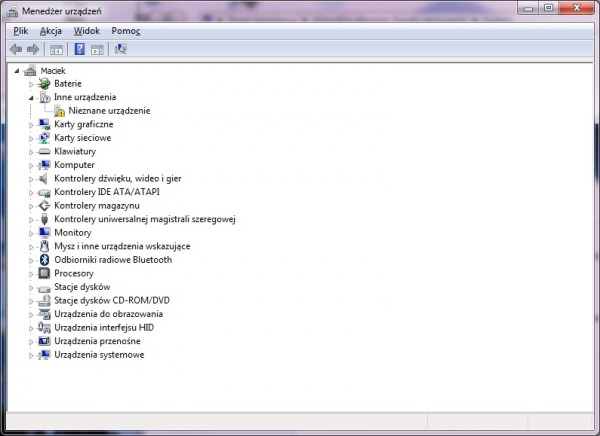This screenshot has width=600, height=436.
Task: Maximize the Menedżer urządzeń window
Action: coord(549,8)
